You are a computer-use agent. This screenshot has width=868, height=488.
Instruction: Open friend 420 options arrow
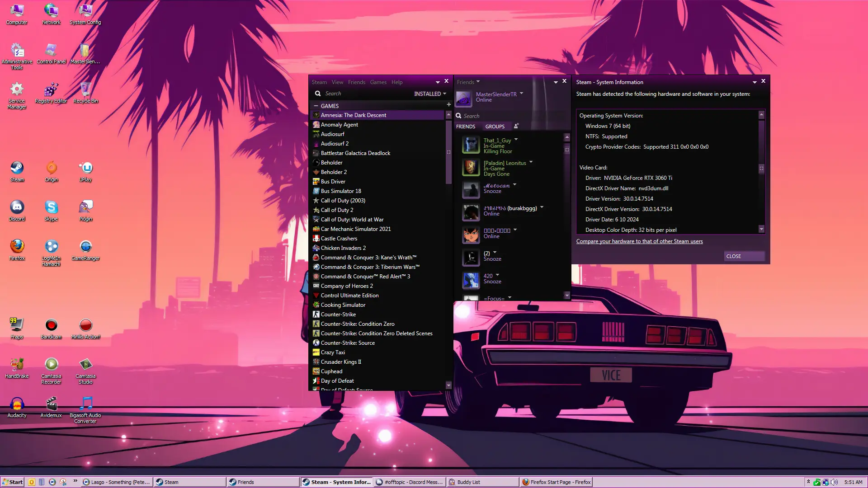tap(497, 275)
